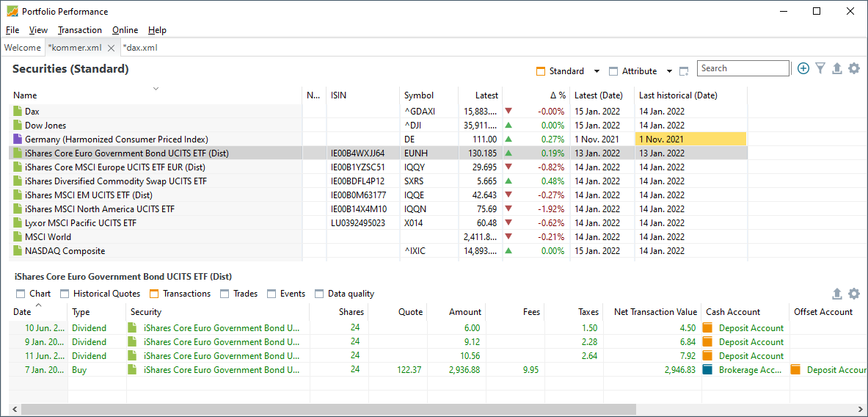This screenshot has width=868, height=417.
Task: Select the iShares Diversified Commodity Swap UCITS ETF row
Action: tap(378, 181)
